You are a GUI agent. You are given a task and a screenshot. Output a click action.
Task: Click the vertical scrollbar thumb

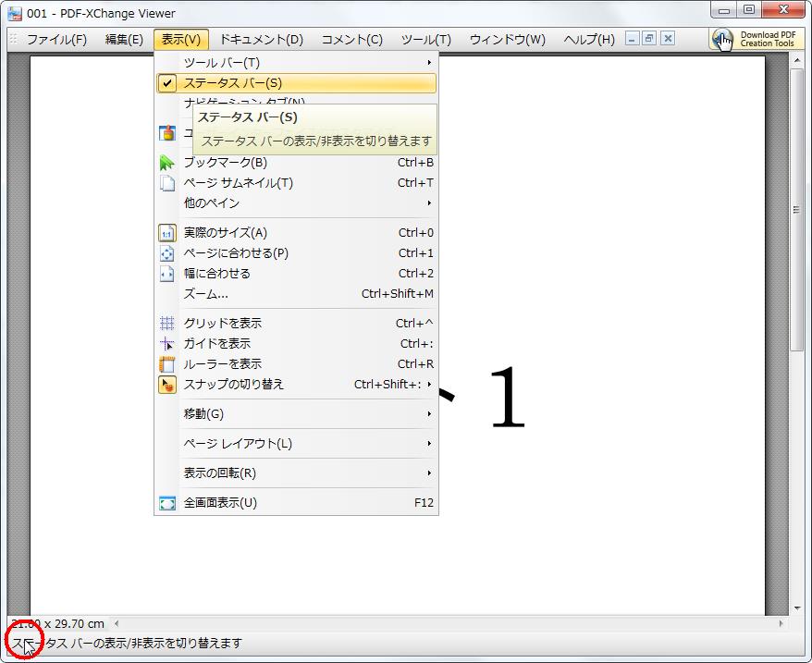coord(796,209)
